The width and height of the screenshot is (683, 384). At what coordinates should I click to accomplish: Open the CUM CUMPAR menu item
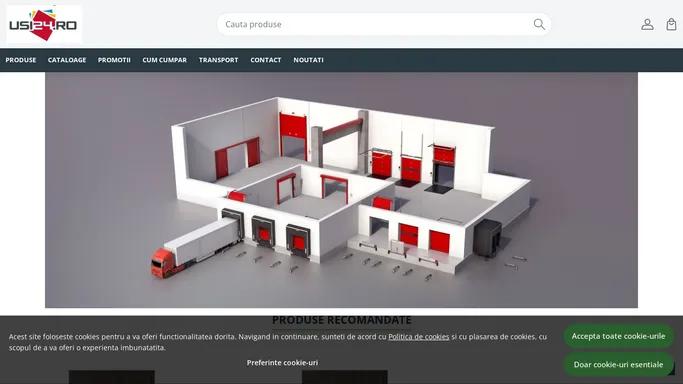point(164,60)
